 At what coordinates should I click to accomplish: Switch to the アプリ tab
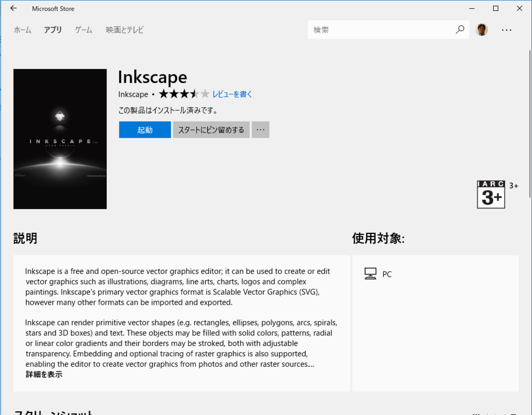53,30
